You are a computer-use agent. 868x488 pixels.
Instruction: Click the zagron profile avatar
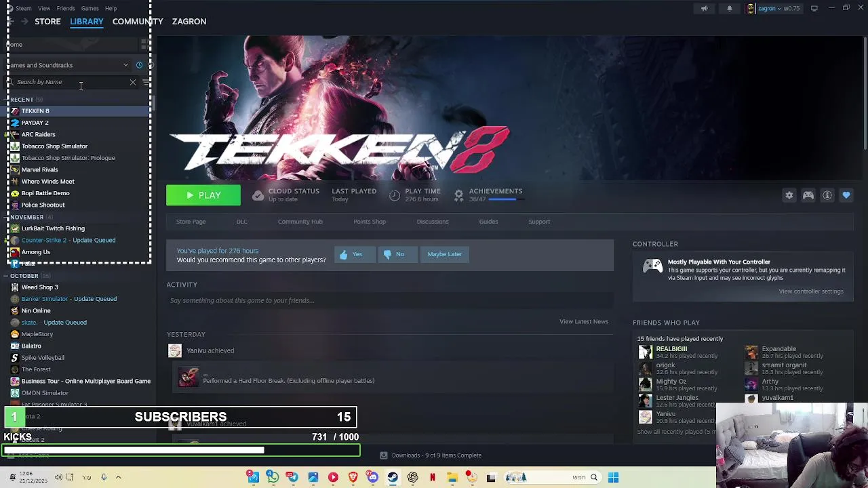click(x=751, y=8)
